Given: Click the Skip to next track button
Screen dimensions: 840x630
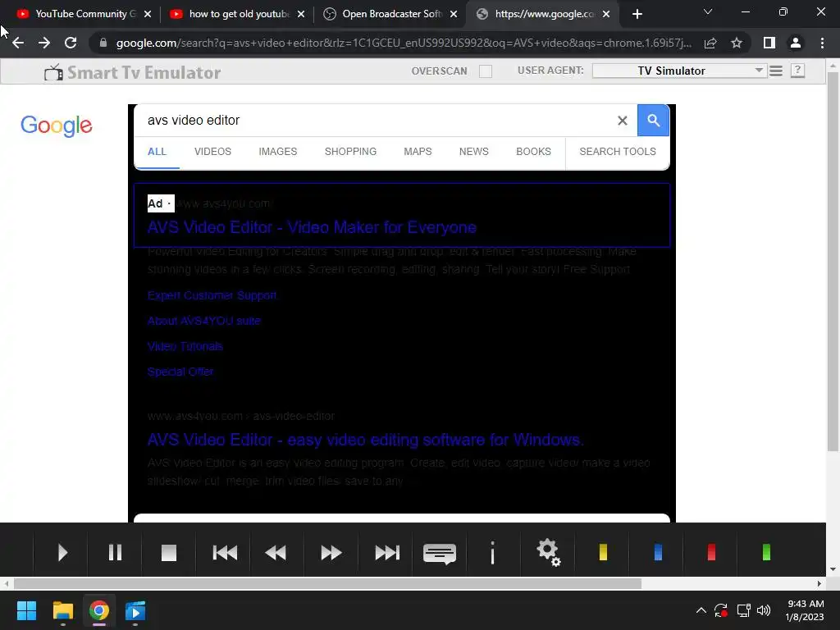Looking at the screenshot, I should point(387,552).
